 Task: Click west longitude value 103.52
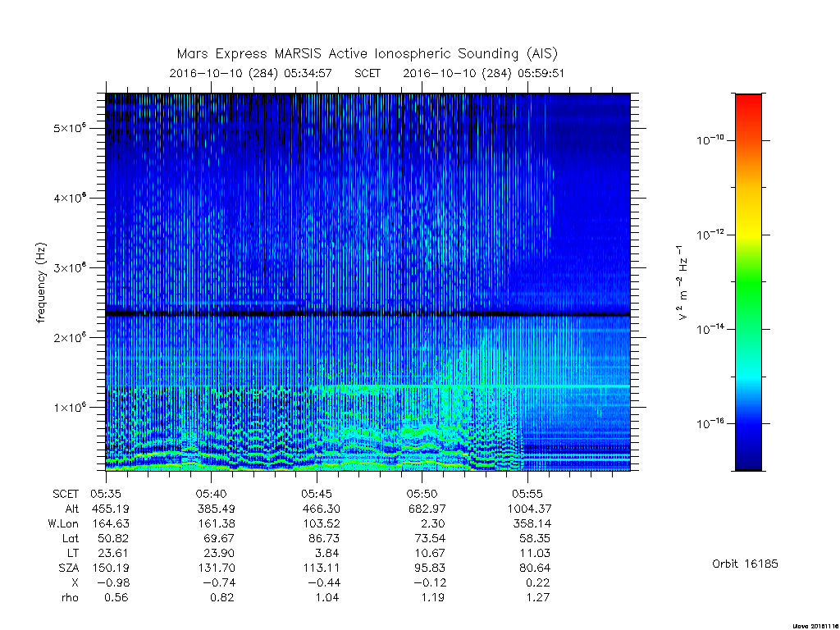pos(322,523)
